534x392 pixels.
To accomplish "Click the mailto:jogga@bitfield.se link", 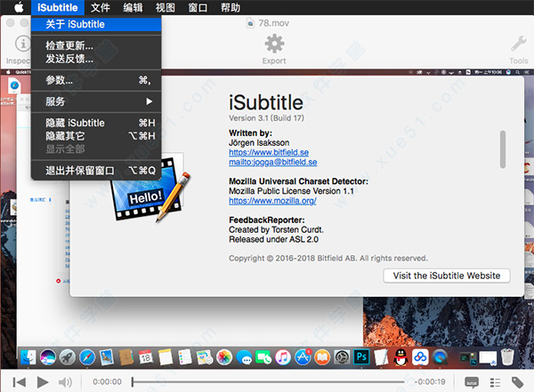I will coord(273,162).
